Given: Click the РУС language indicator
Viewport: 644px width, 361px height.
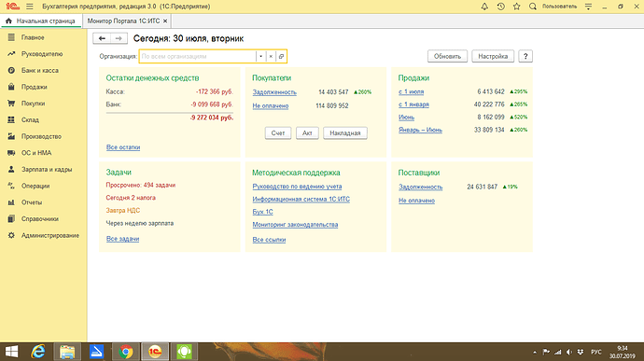Looking at the screenshot, I should pos(596,352).
